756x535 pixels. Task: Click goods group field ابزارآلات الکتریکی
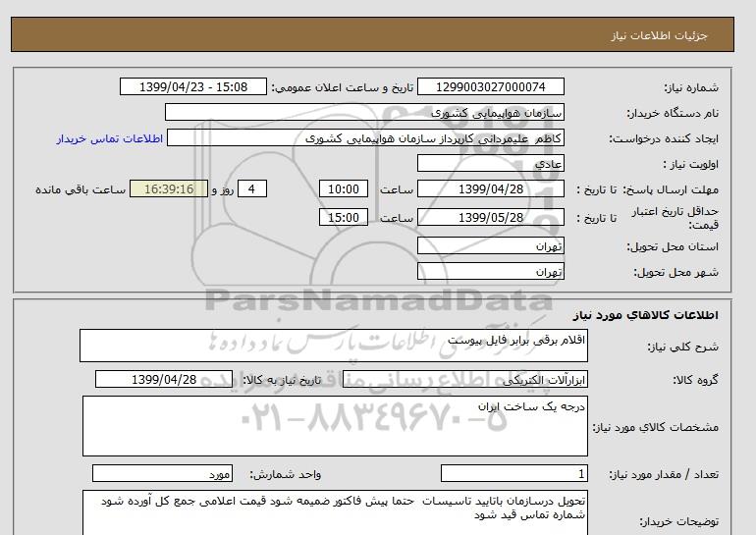click(465, 379)
